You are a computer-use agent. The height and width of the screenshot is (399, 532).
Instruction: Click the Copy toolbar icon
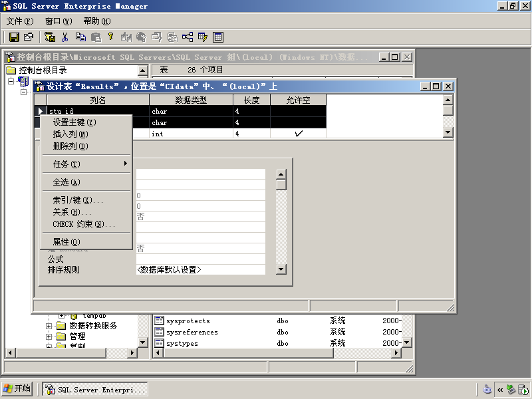point(80,37)
